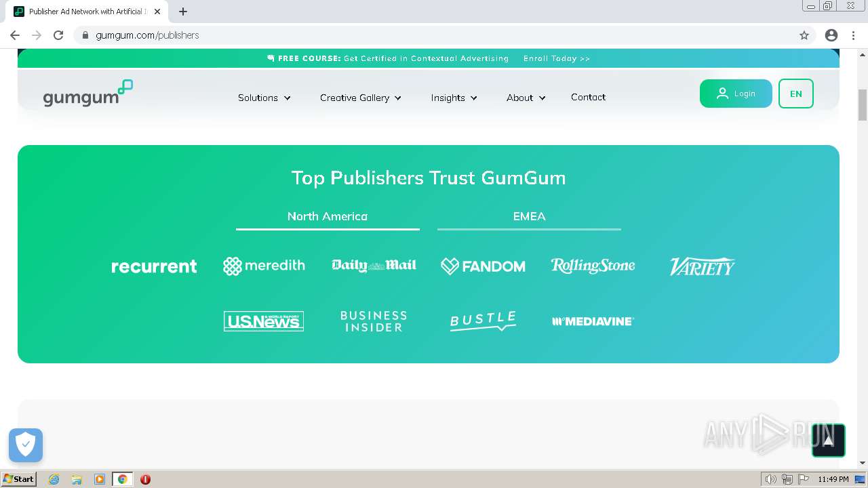This screenshot has height=488, width=868.
Task: Click the Mediavine publisher logo
Action: (x=593, y=321)
